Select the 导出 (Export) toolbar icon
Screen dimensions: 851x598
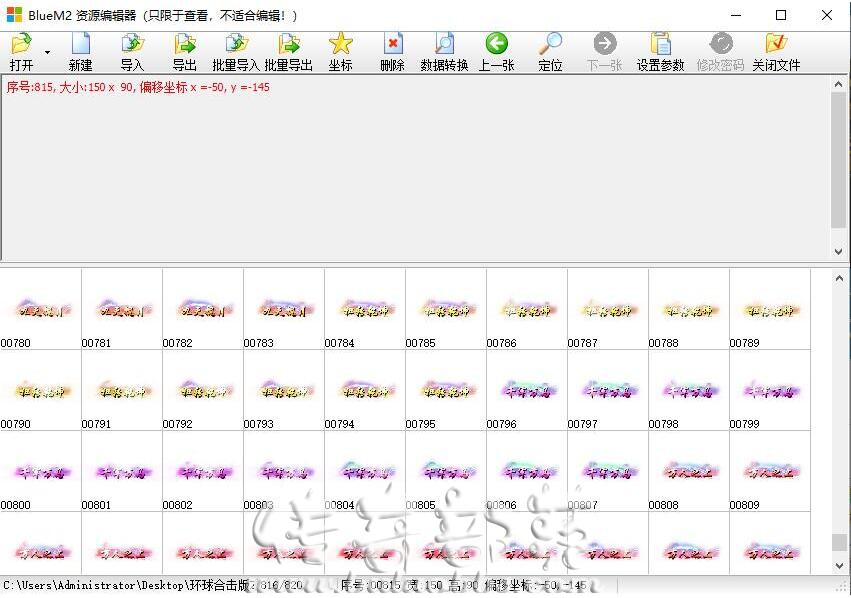coord(185,44)
